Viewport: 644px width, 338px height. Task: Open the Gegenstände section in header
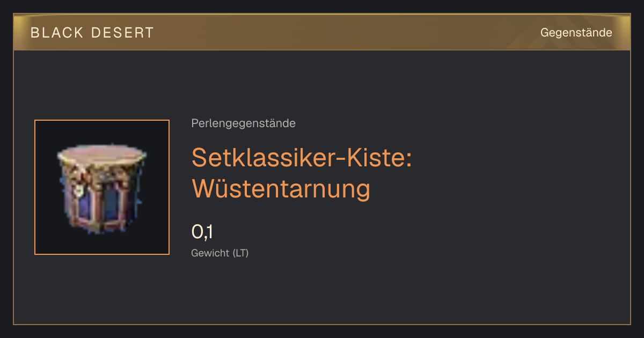[x=576, y=33]
